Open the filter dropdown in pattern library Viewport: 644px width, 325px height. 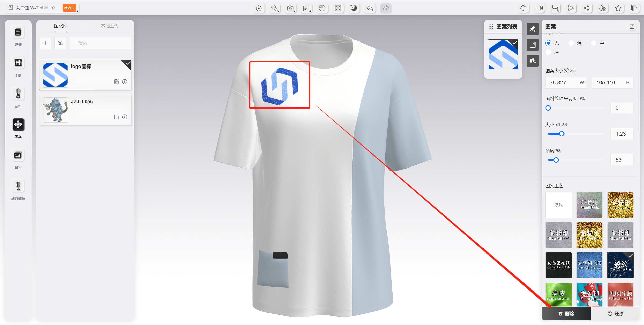click(x=60, y=43)
